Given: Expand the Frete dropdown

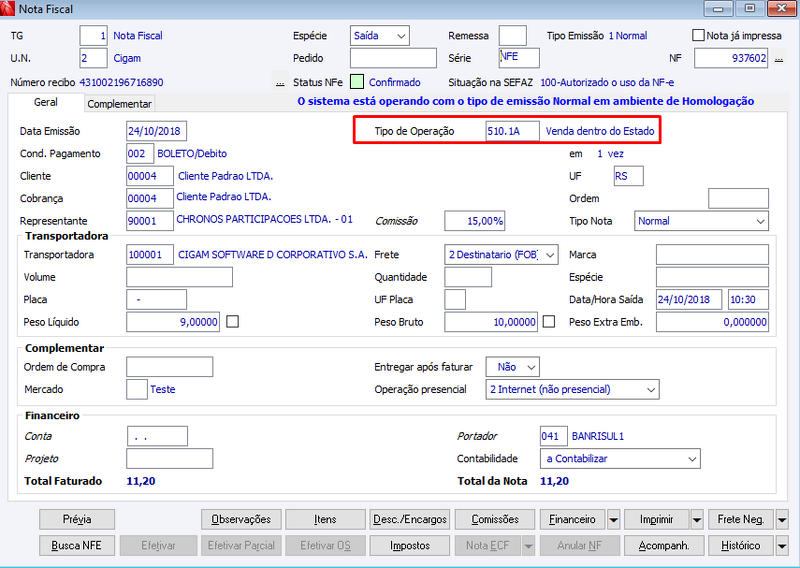Looking at the screenshot, I should tap(501, 255).
